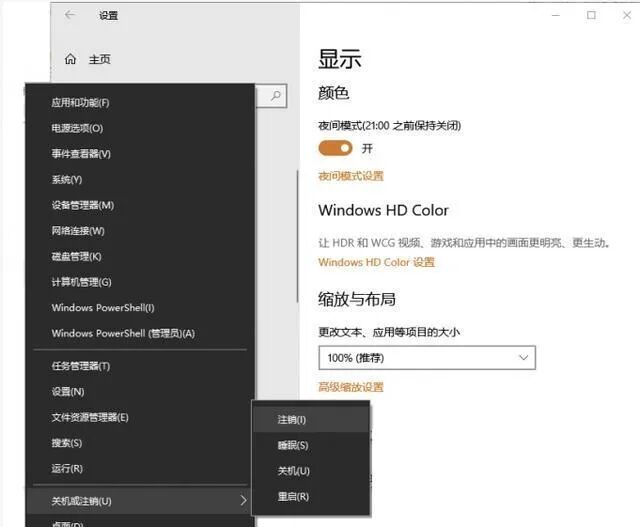Launch Windows PowerShell (管理员)(A)
The image size is (640, 527).
140,334
